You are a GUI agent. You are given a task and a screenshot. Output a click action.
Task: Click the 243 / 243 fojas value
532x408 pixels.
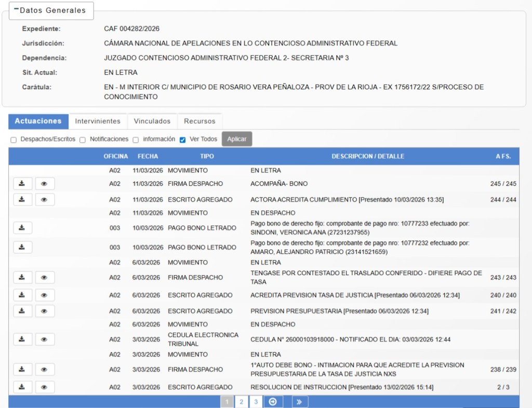[x=503, y=278]
